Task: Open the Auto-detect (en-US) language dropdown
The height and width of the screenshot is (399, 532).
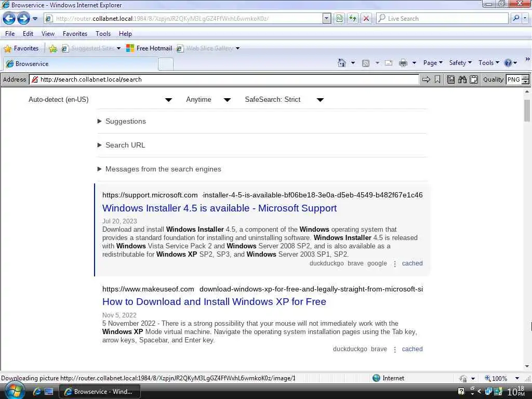Action: (x=100, y=99)
